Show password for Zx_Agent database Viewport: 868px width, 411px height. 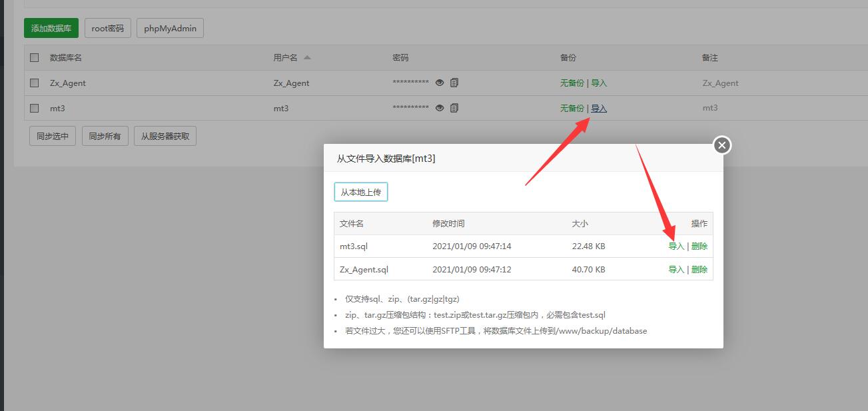coord(440,83)
